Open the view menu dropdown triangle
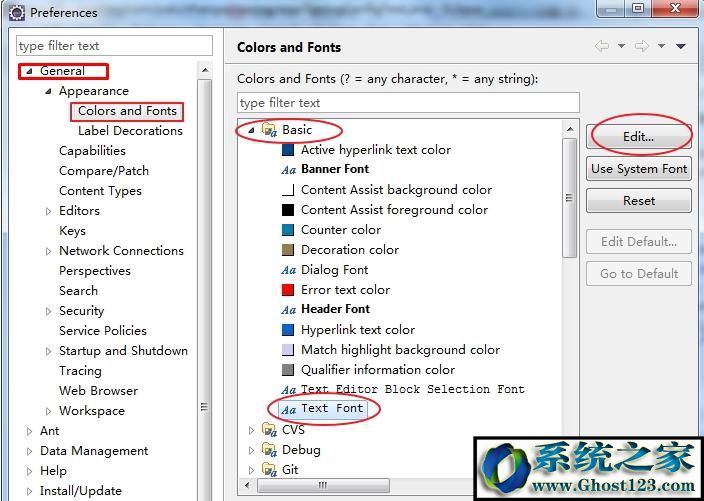This screenshot has width=704, height=501. (681, 46)
